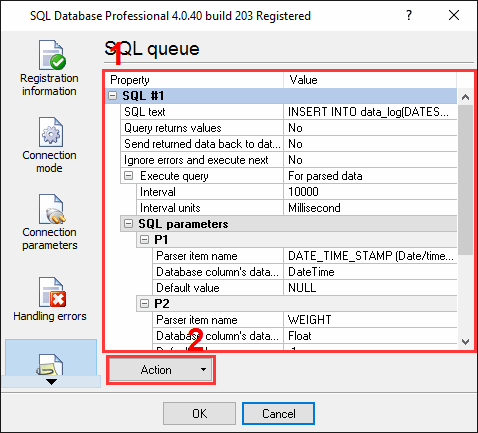
Task: Open the Connection parameters label
Action: pyautogui.click(x=50, y=239)
